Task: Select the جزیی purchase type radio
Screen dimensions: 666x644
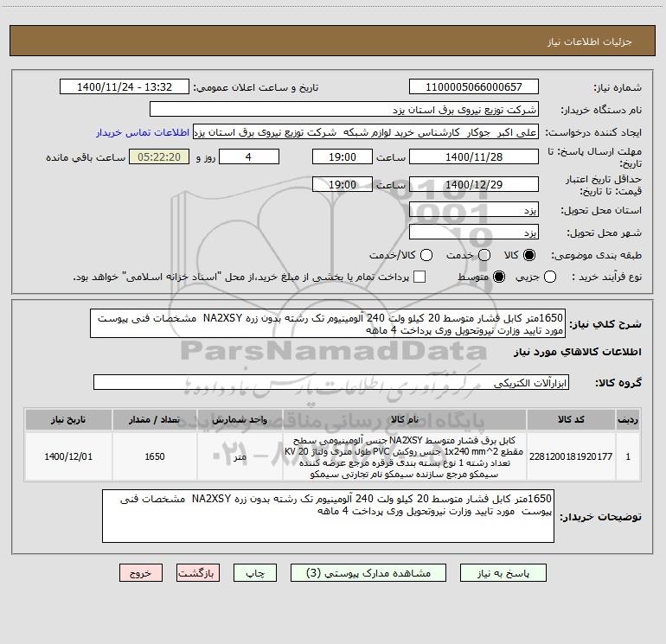Action: click(549, 277)
